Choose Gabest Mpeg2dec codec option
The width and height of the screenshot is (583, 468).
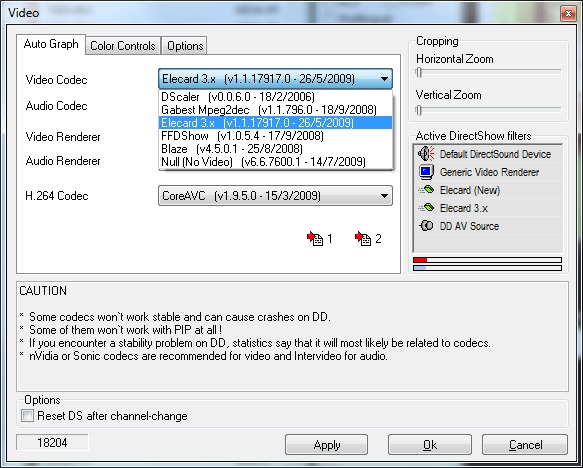[x=276, y=110]
